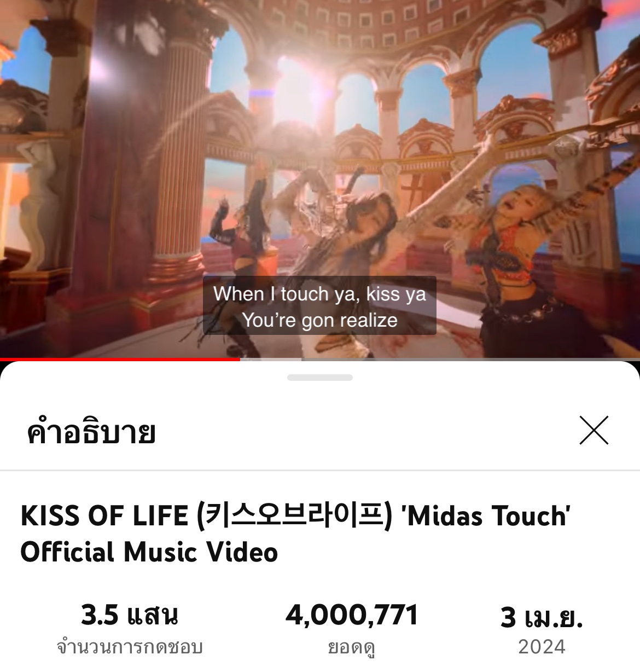Click the light gray buffered progress segment
640x672 pixels.
pos(271,360)
